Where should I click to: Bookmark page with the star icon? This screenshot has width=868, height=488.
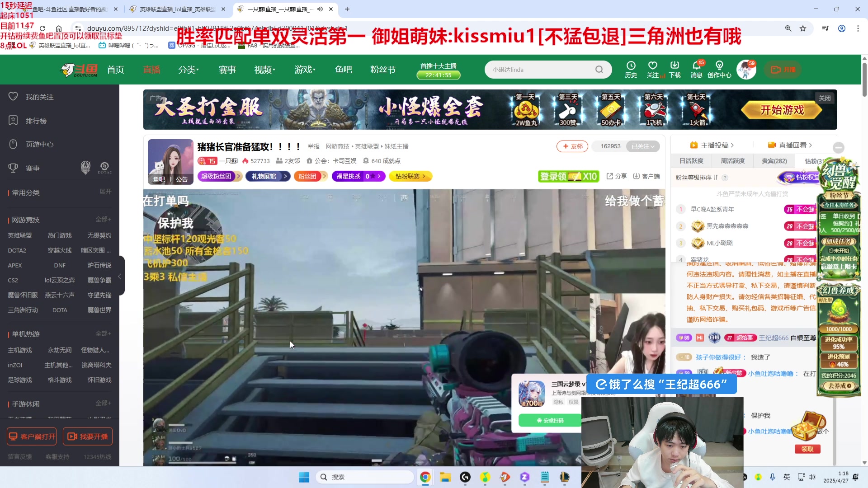[x=803, y=28]
